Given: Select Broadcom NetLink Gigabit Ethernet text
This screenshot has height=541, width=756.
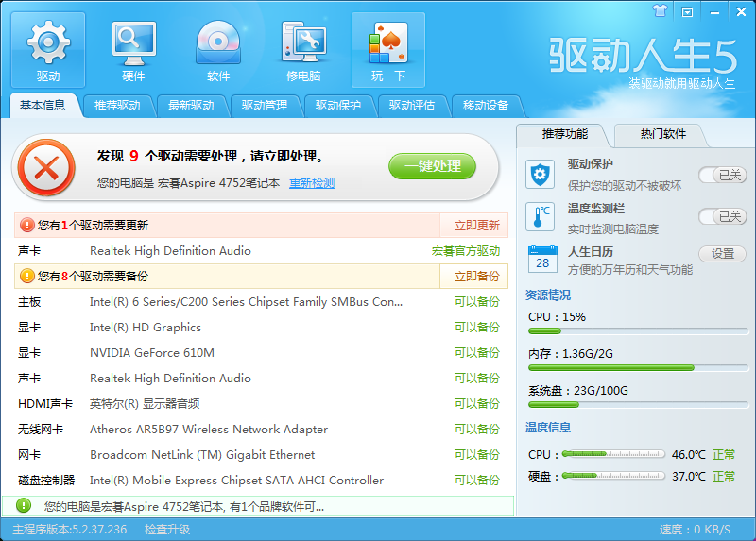Looking at the screenshot, I should tap(202, 455).
